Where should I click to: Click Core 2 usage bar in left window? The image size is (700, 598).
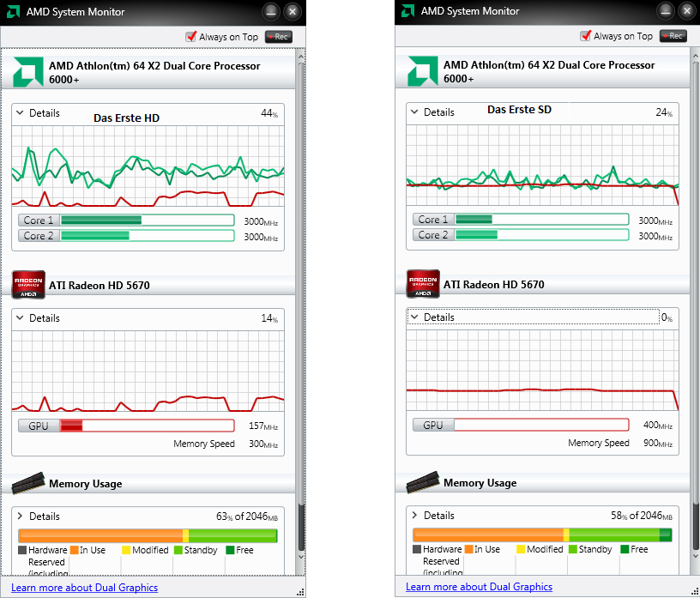pos(148,235)
